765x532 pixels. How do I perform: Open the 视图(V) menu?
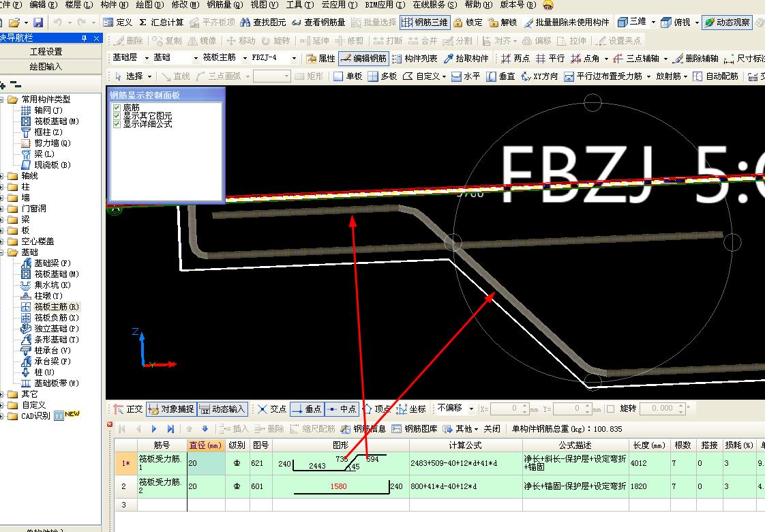(265, 5)
